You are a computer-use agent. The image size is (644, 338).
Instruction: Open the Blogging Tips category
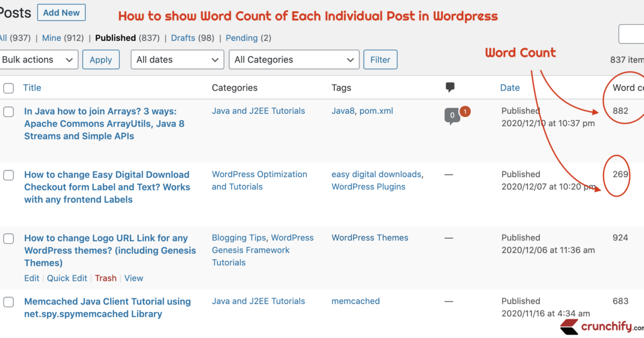(x=239, y=238)
